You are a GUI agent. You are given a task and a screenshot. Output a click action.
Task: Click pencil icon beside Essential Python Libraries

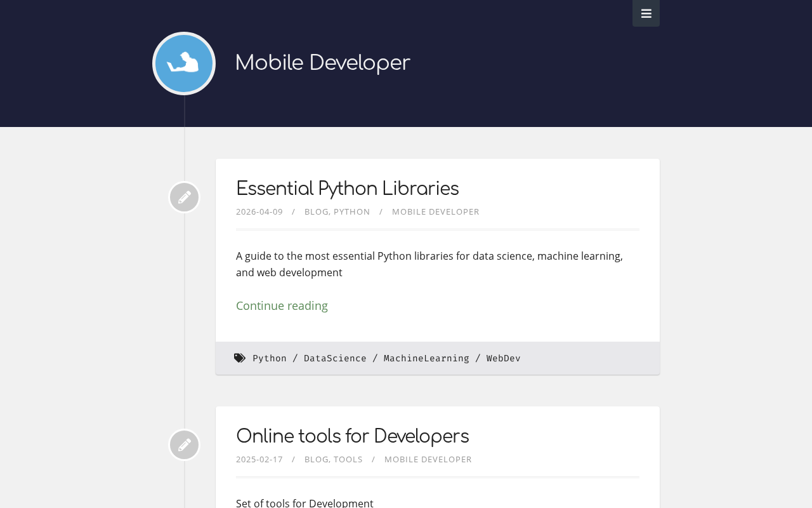coord(184,197)
